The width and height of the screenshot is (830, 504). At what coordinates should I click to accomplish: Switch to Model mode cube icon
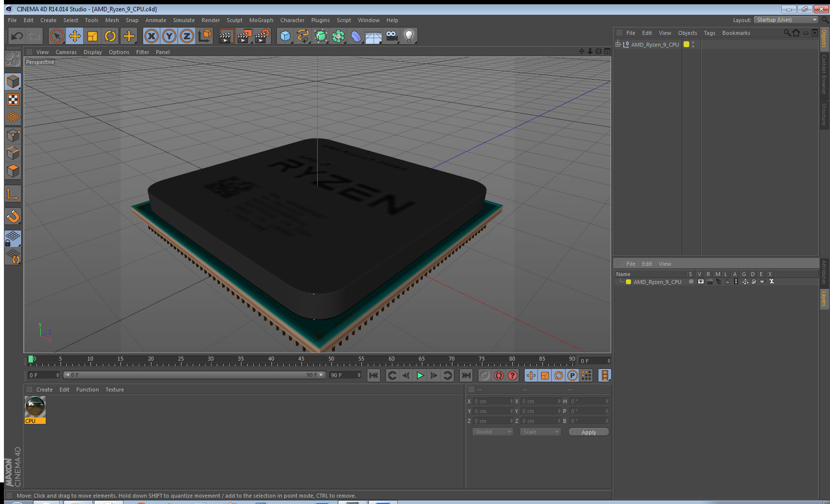[13, 82]
